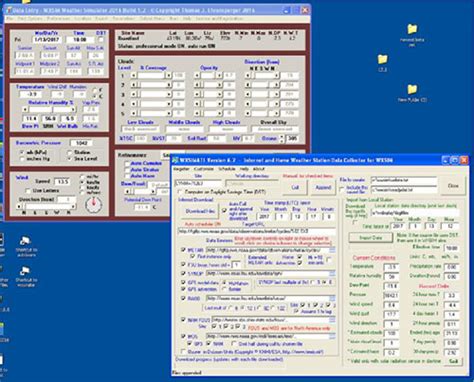Enable the Auto Cumulus checkbox
This screenshot has width=474, height=382.
click(127, 164)
